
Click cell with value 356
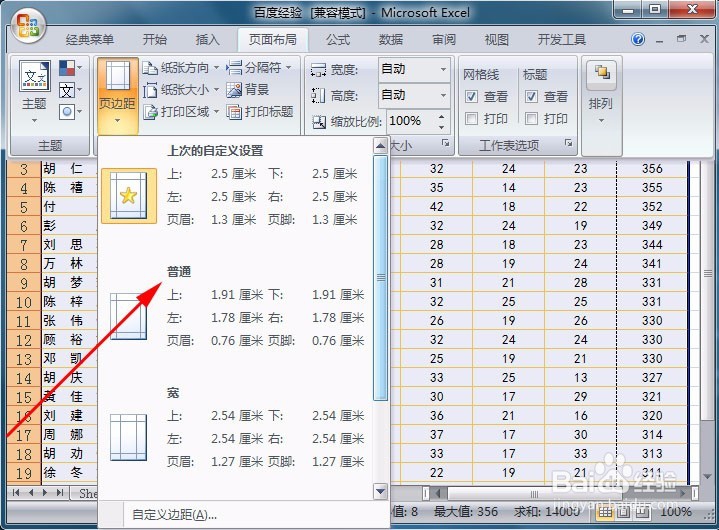point(652,169)
